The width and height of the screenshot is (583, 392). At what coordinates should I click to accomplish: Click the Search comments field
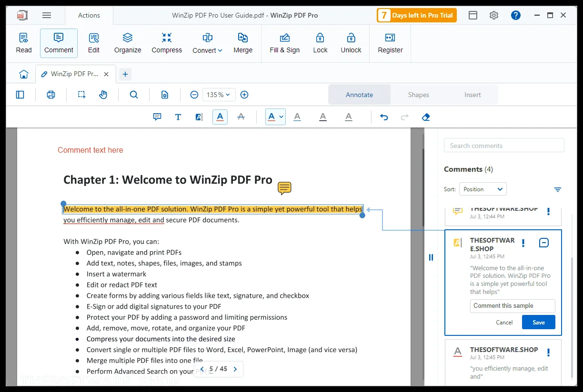(x=504, y=146)
